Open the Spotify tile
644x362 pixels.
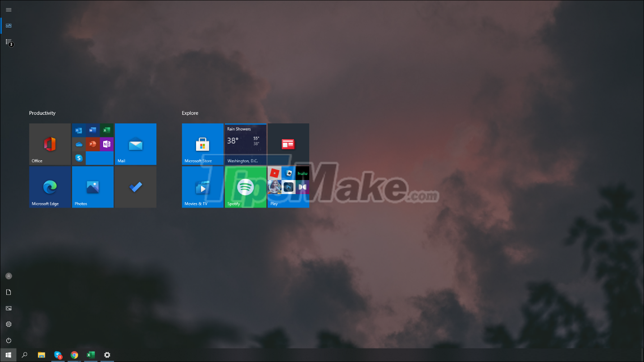245,186
